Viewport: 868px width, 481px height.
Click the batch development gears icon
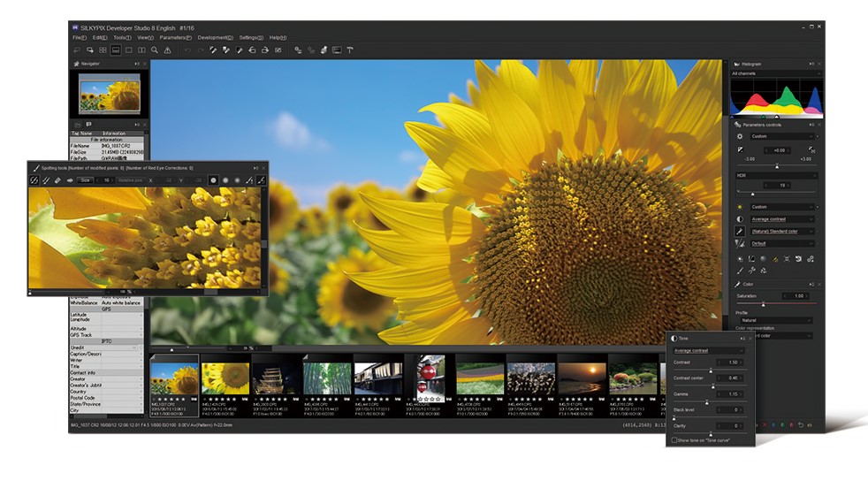click(x=298, y=50)
